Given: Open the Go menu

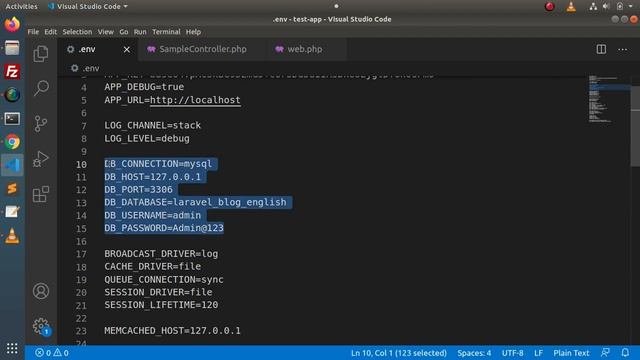Looking at the screenshot, I should (124, 32).
